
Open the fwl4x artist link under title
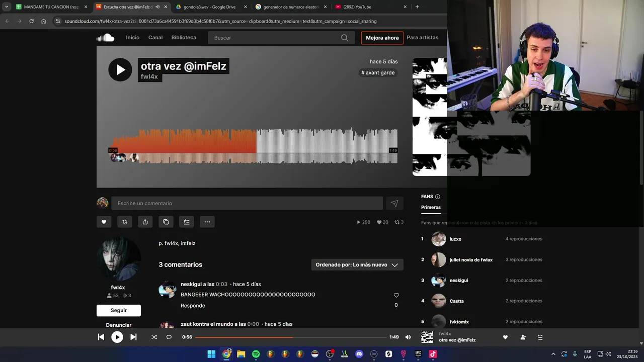[x=149, y=77]
